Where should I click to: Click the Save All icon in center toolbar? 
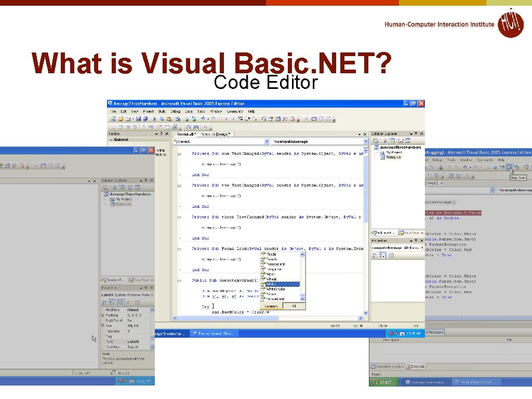point(145,119)
